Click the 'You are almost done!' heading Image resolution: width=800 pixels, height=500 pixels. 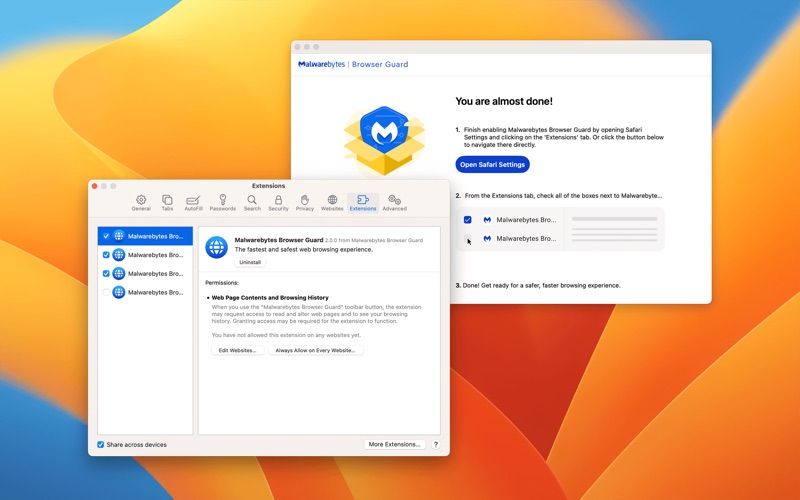tap(504, 101)
